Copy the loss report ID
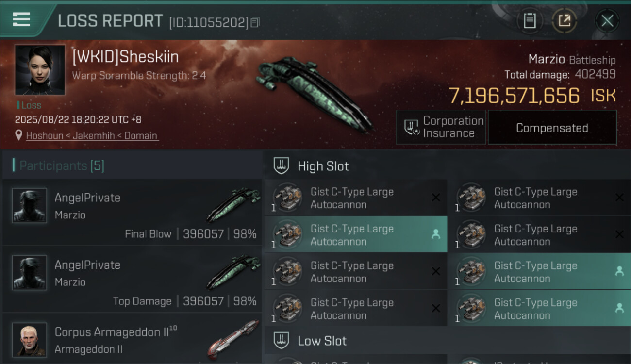 tap(255, 22)
